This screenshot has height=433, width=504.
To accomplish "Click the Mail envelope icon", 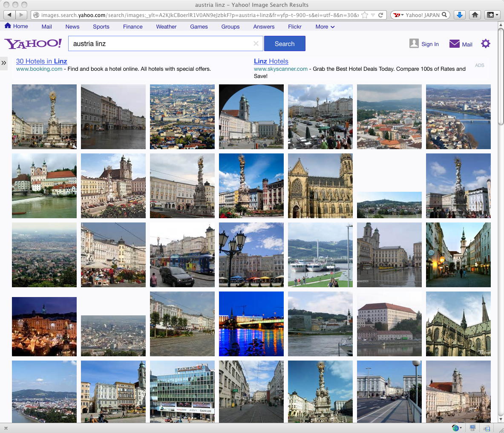I will pos(454,44).
